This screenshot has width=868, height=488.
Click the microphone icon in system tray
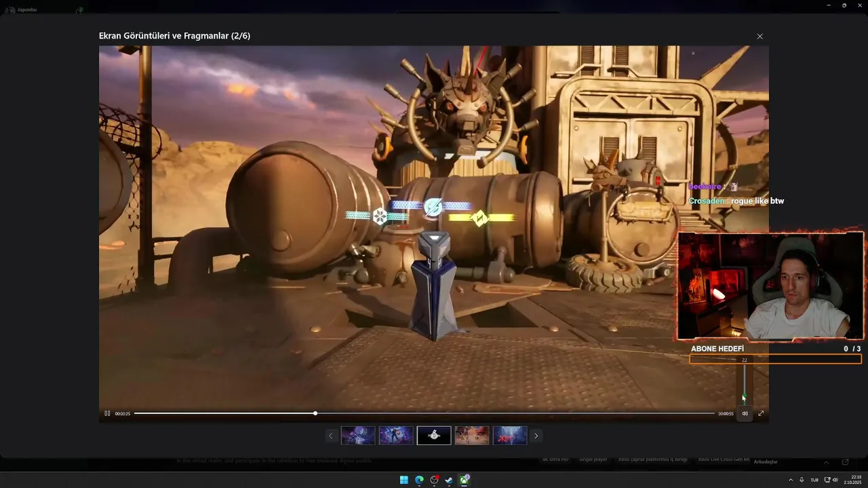(x=802, y=480)
